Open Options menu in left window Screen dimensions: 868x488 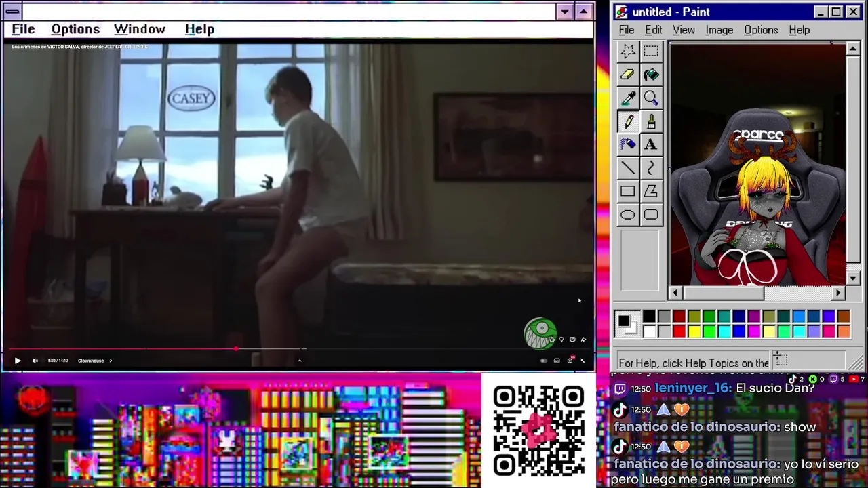75,29
